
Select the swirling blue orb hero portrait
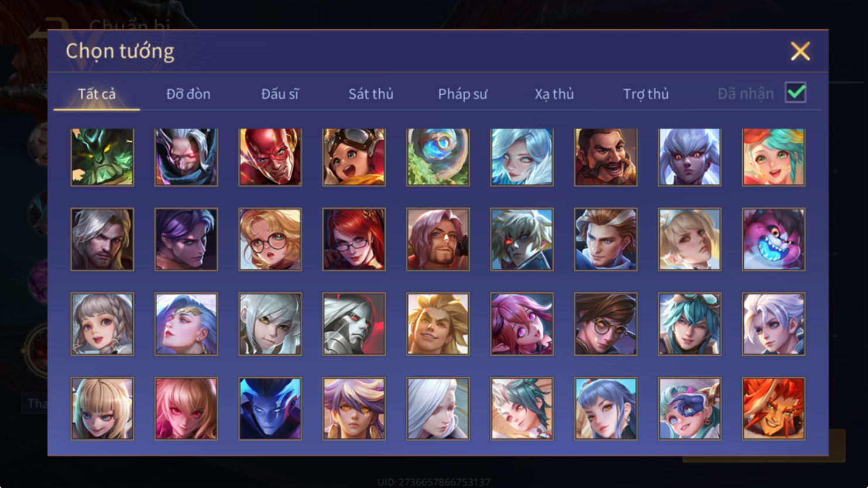click(438, 157)
